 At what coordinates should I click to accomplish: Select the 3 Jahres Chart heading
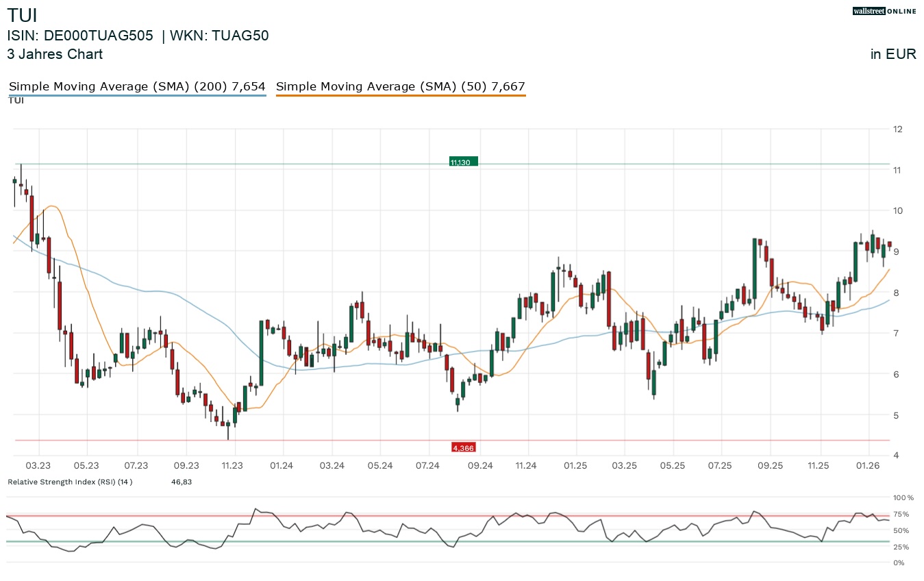click(x=55, y=54)
